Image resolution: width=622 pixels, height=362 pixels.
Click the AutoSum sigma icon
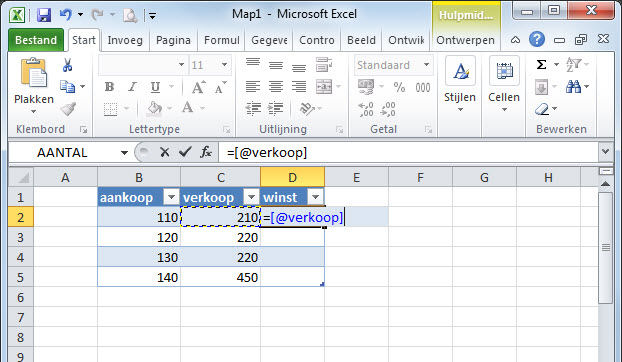(x=541, y=65)
